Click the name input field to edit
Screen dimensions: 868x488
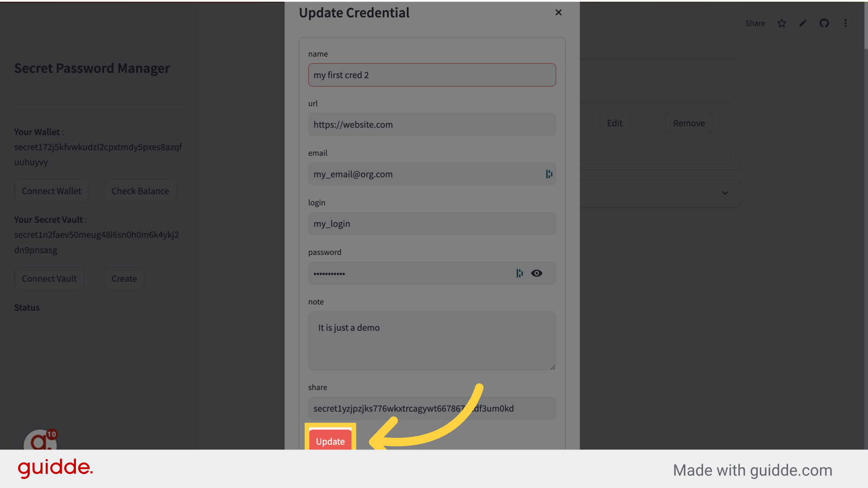pos(432,75)
